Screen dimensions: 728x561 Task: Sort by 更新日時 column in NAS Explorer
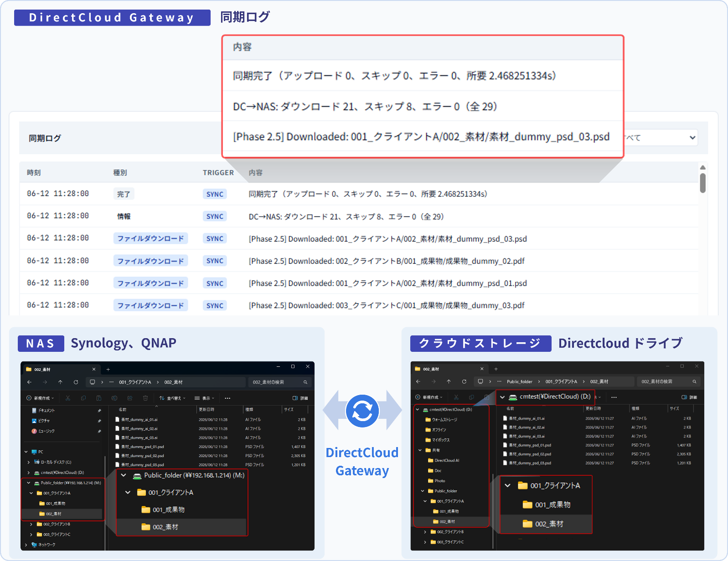pos(206,410)
